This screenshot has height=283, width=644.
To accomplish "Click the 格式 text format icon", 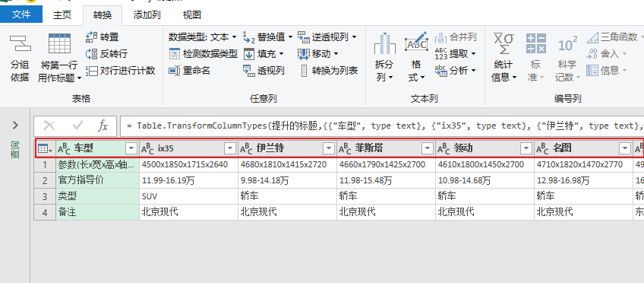I will click(416, 43).
